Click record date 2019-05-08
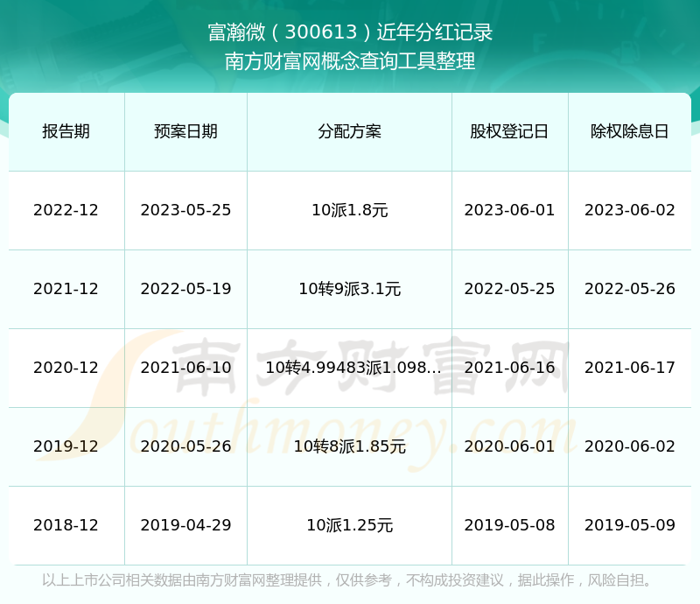The image size is (700, 604). tap(509, 525)
